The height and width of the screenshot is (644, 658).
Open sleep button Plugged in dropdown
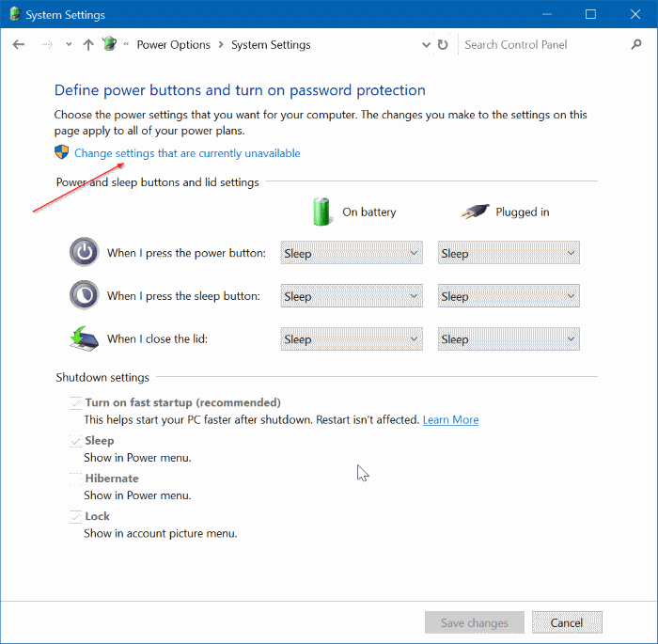(509, 295)
